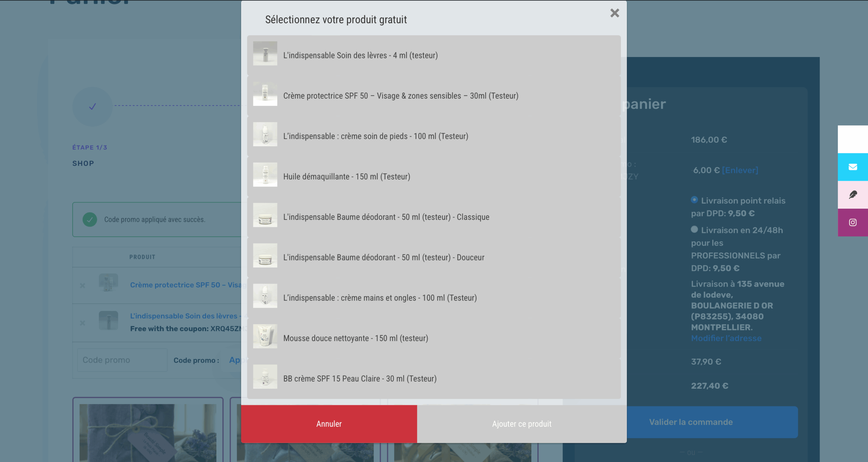This screenshot has height=462, width=868.
Task: Click the Ajouter ce produit button
Action: coord(521,424)
